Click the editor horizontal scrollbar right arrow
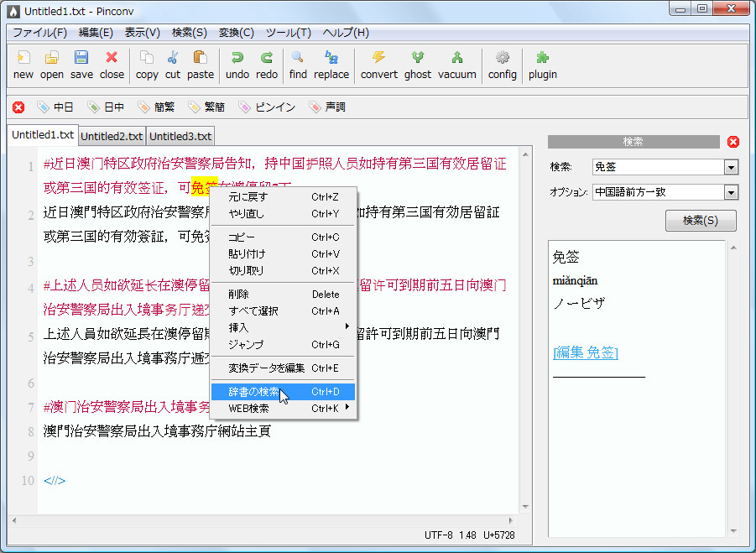The width and height of the screenshot is (756, 553). tap(511, 520)
